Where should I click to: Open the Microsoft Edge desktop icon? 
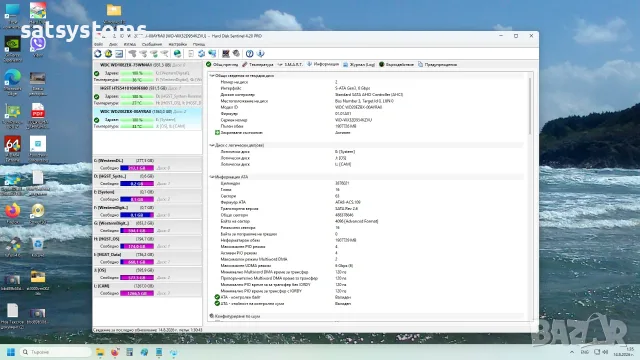pyautogui.click(x=12, y=82)
